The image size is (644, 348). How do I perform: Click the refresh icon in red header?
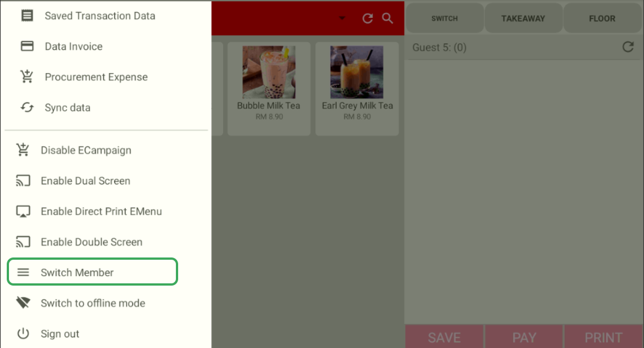[368, 19]
